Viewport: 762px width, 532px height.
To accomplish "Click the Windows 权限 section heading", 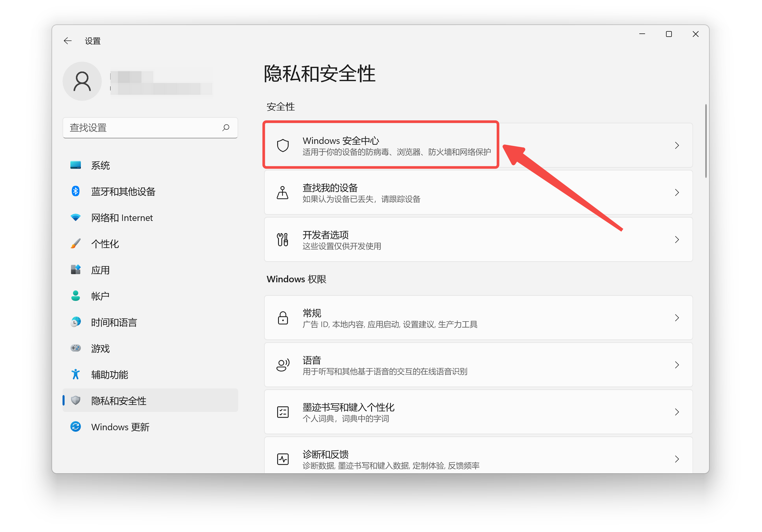I will point(297,279).
